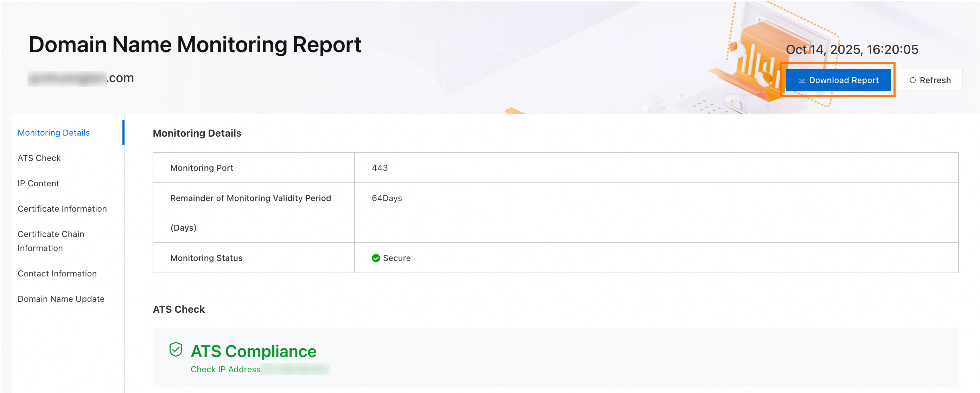Open Certificate Chain Information section
The width and height of the screenshot is (980, 393).
click(x=51, y=241)
